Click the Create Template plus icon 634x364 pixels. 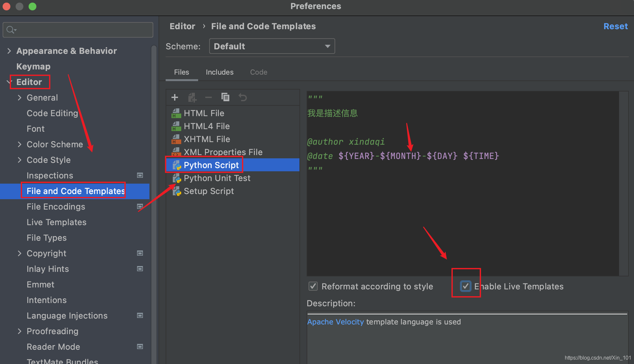[x=175, y=97]
